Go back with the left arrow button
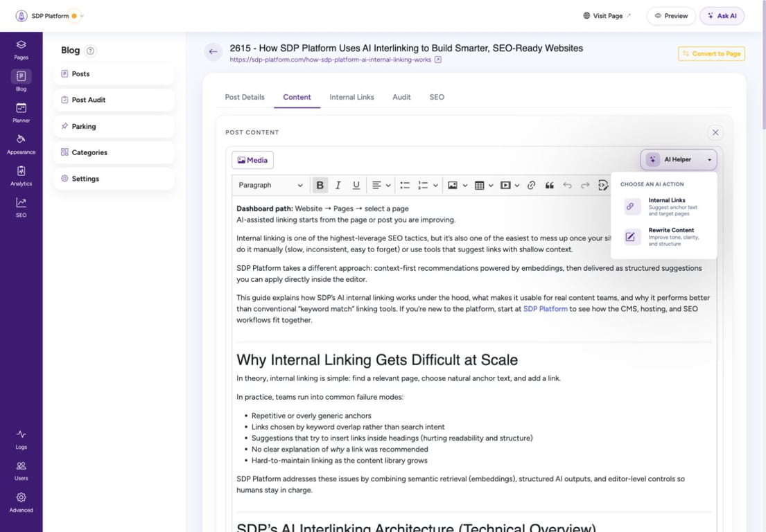The height and width of the screenshot is (532, 766). (x=213, y=51)
